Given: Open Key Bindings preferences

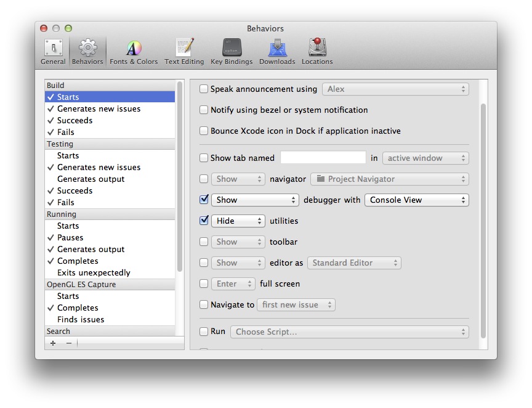Looking at the screenshot, I should click(232, 52).
